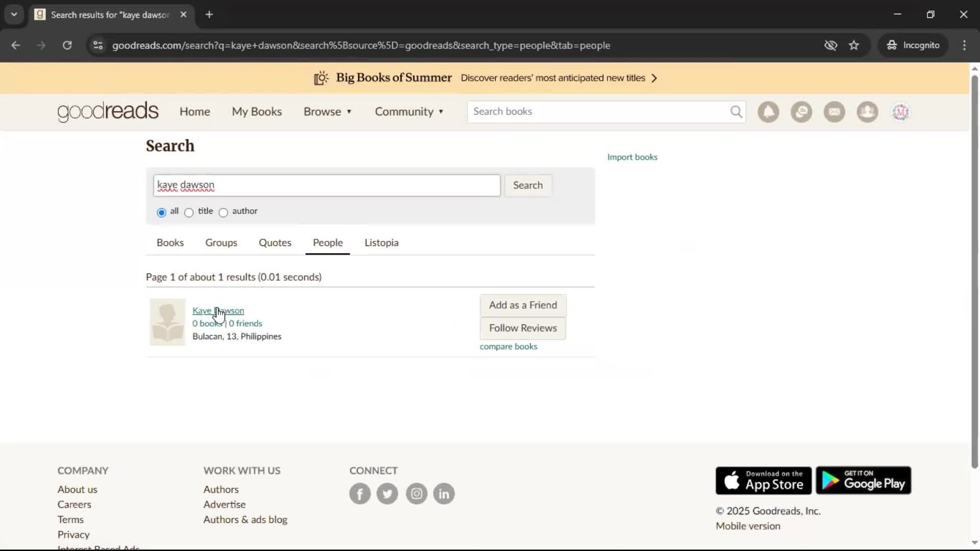Open Goodreads Twitter page icon
This screenshot has height=551, width=980.
(x=387, y=493)
